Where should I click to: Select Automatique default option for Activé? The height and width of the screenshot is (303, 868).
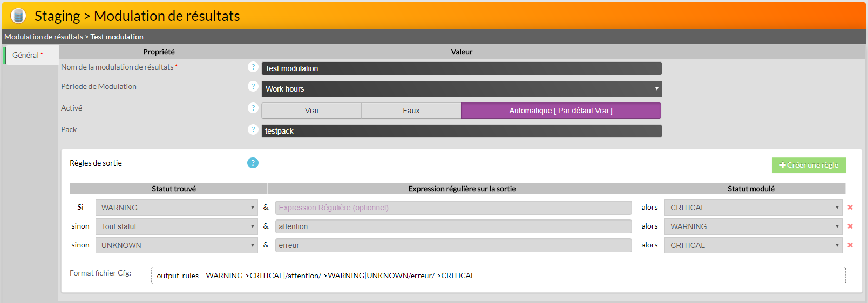click(561, 111)
